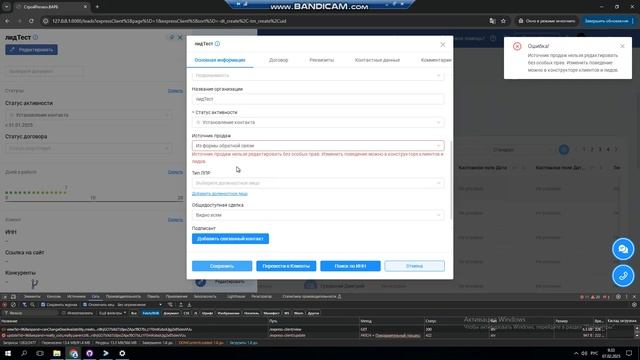Bookmark the page with the star icon

point(503,21)
